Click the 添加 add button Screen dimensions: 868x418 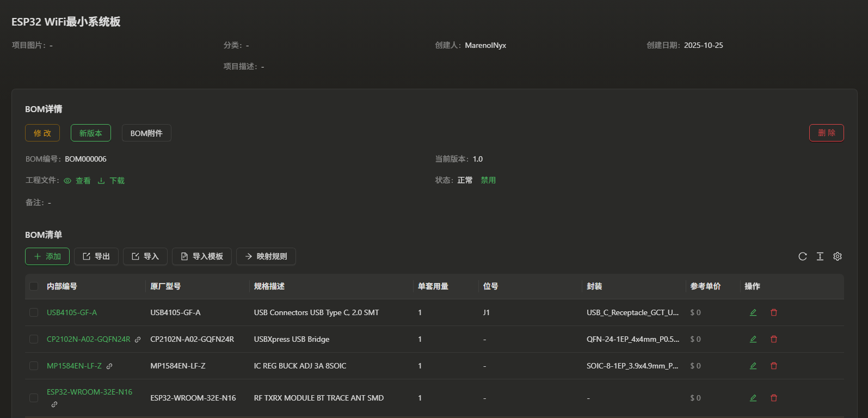pos(47,256)
